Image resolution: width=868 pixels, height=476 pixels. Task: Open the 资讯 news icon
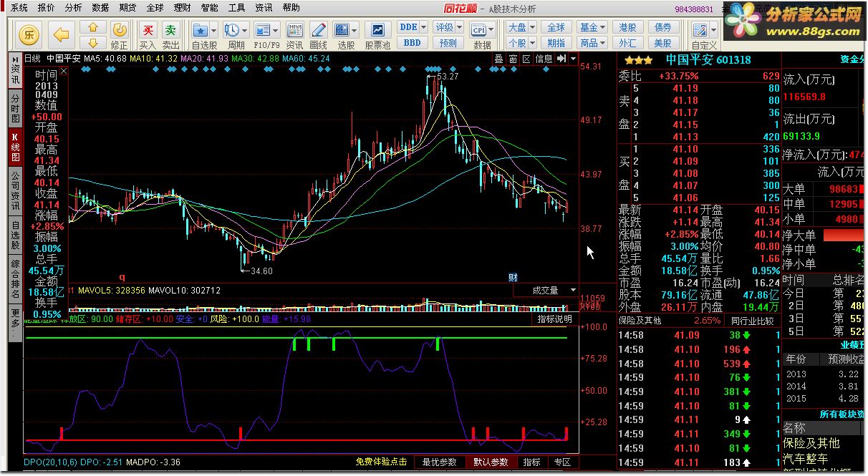tap(294, 30)
